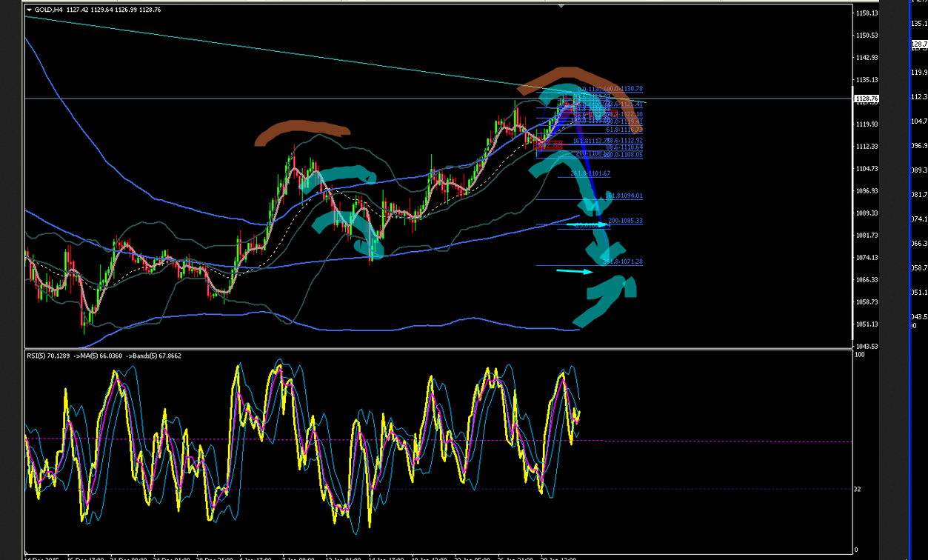Viewport: 928px width, 560px height.
Task: Select the Fibonacci level 61.8-1116.73 label
Action: (624, 130)
